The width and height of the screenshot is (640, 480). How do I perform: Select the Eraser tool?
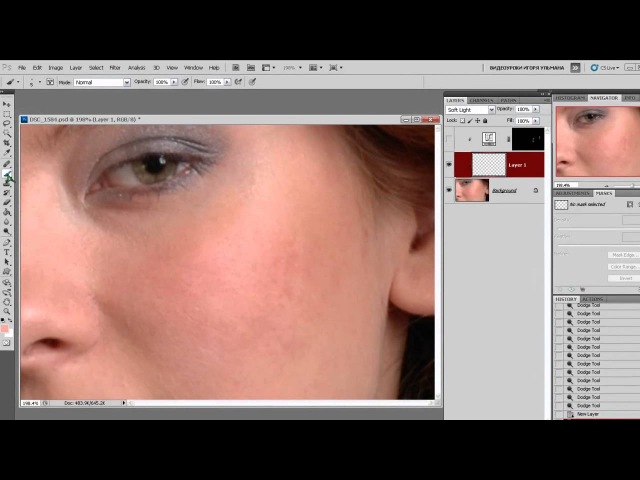(x=7, y=202)
